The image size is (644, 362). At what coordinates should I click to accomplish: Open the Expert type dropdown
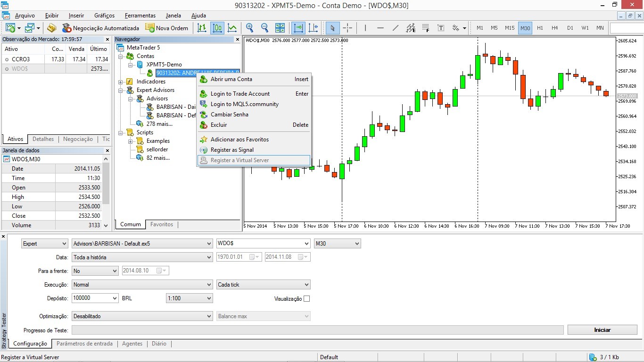45,244
